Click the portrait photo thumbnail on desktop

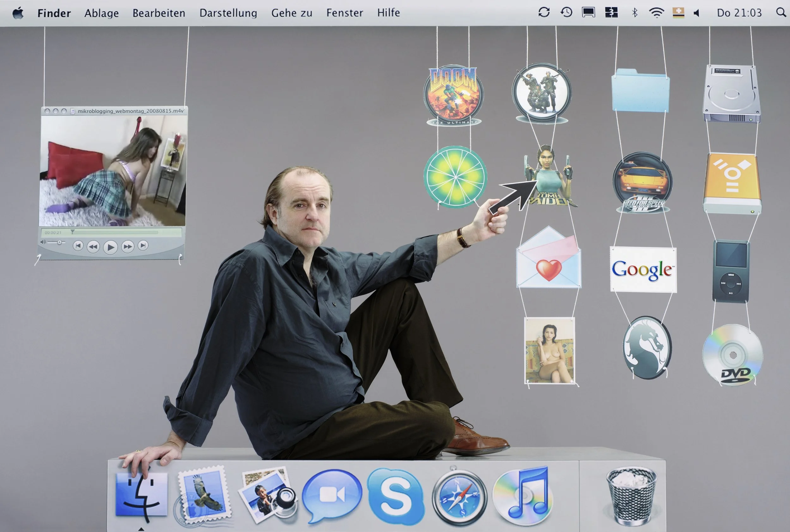(x=550, y=350)
